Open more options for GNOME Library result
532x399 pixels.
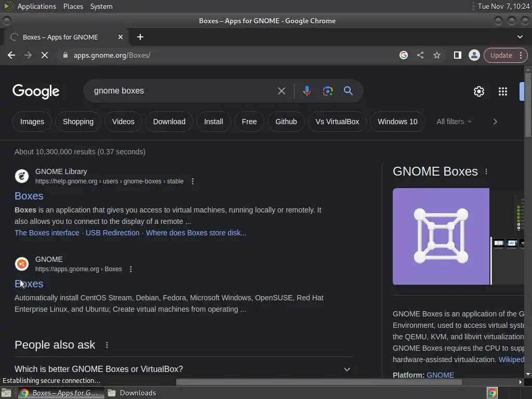193,181
